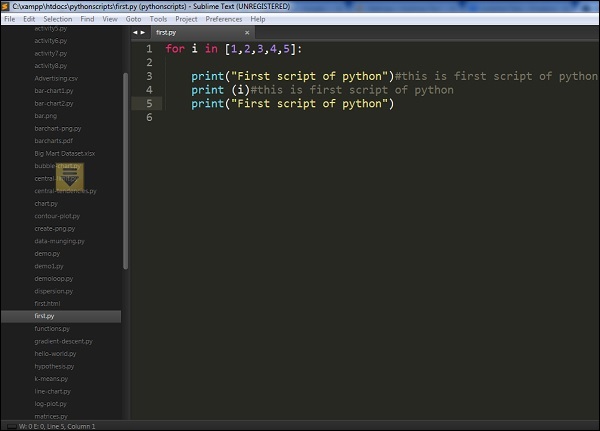This screenshot has width=600, height=431.
Task: Open the File menu
Action: pyautogui.click(x=10, y=19)
